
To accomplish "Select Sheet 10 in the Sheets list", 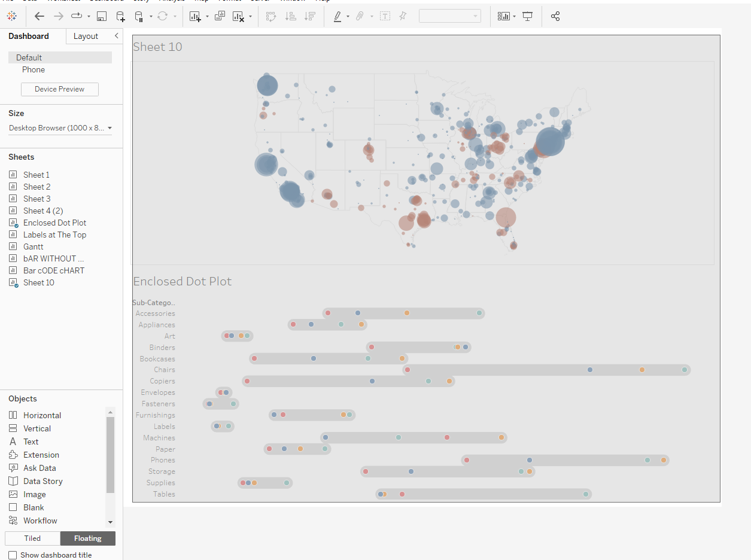I will coord(38,282).
